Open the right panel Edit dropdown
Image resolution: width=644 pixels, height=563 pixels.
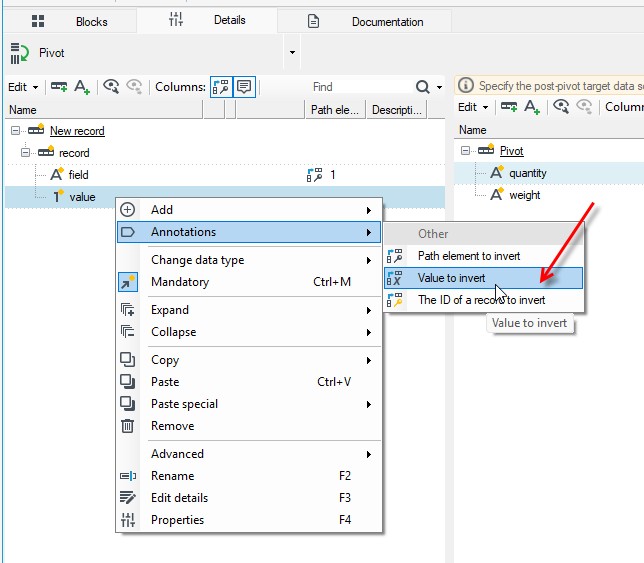473,107
